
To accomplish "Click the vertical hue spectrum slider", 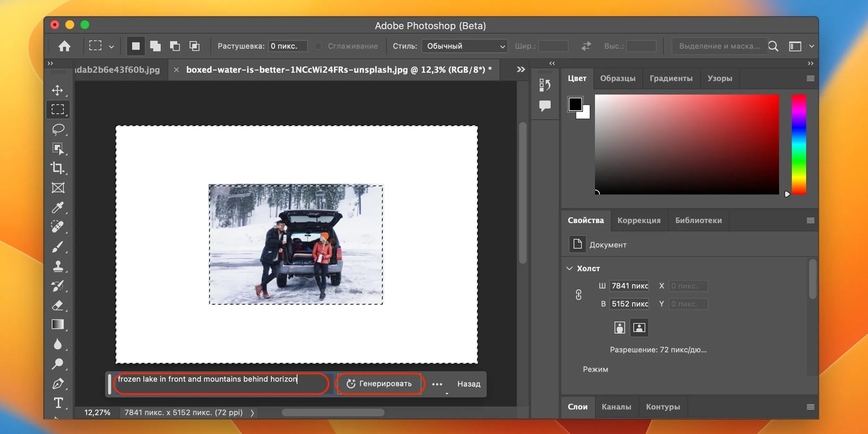I will click(x=799, y=144).
